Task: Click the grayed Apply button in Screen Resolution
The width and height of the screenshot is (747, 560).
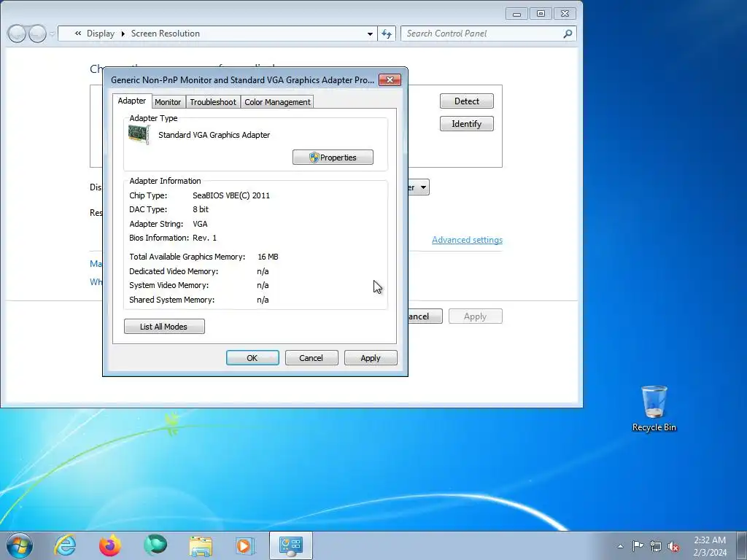Action: (x=476, y=316)
